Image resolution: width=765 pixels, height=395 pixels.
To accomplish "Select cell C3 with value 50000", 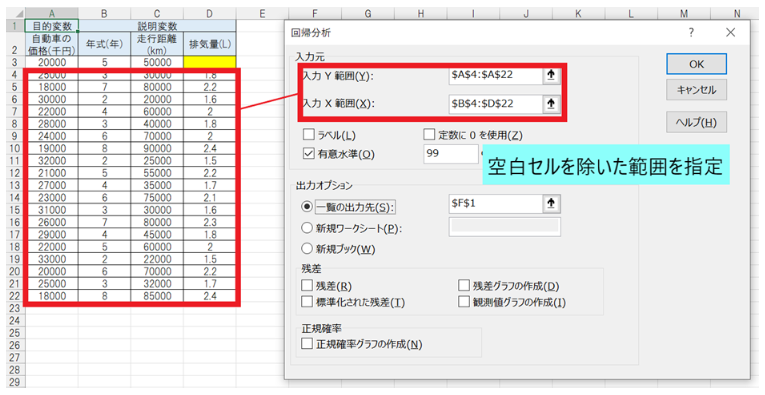I will (x=157, y=62).
